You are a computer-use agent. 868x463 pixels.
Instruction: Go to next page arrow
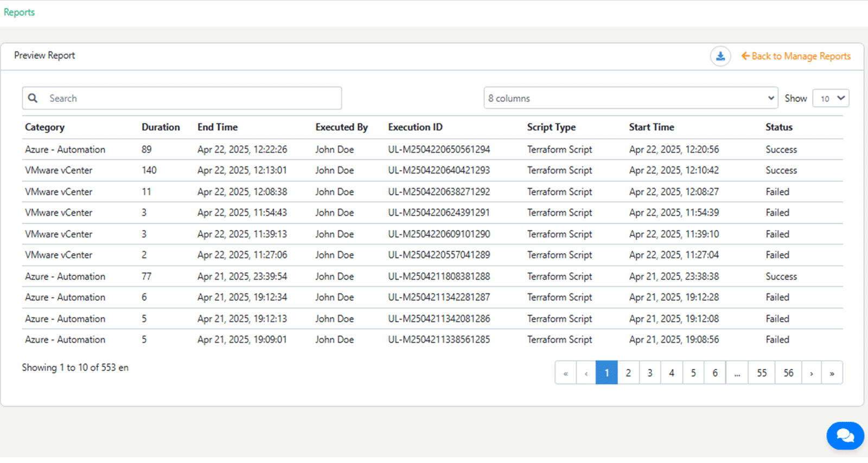[812, 373]
